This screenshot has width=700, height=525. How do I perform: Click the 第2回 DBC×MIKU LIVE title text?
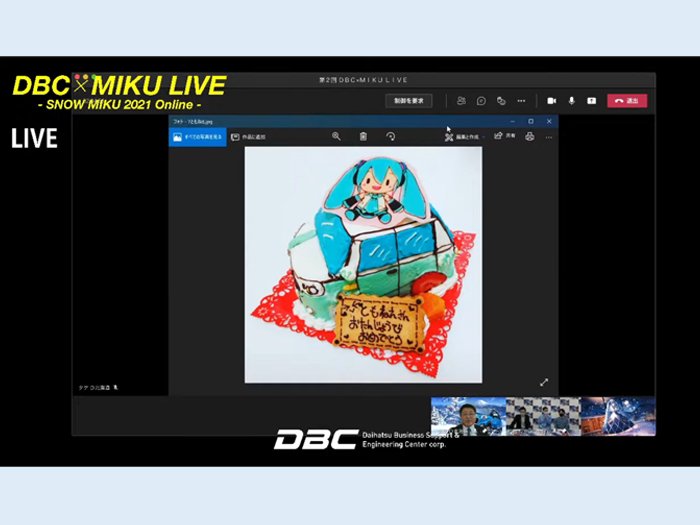pos(363,80)
